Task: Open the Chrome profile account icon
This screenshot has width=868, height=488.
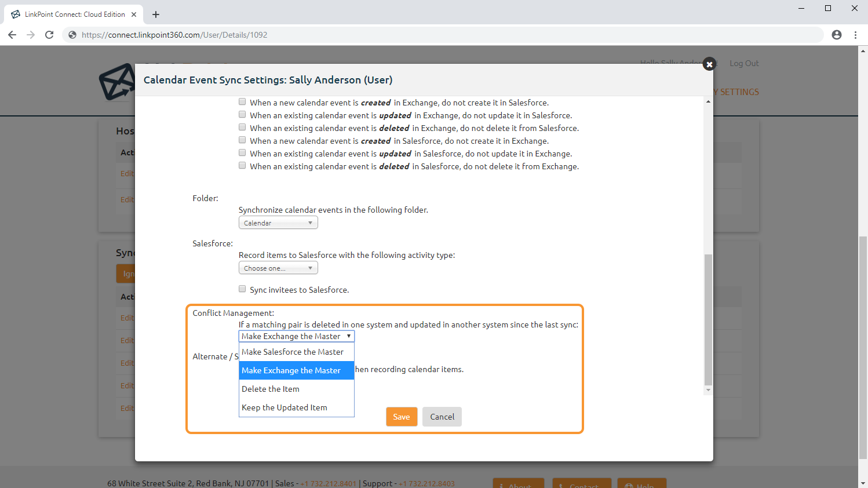Action: (836, 35)
